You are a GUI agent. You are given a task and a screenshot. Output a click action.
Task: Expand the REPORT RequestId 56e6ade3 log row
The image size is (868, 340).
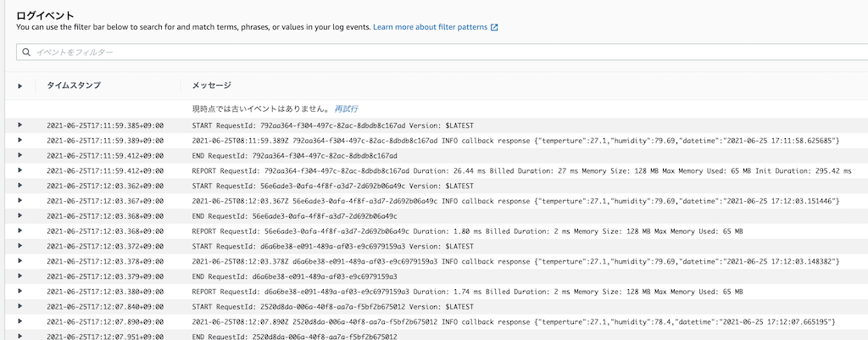pyautogui.click(x=20, y=231)
